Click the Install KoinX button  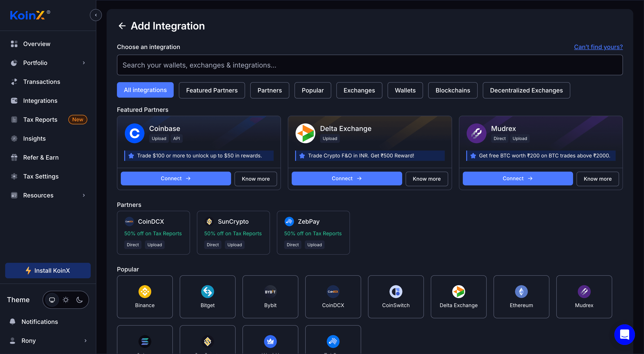48,270
